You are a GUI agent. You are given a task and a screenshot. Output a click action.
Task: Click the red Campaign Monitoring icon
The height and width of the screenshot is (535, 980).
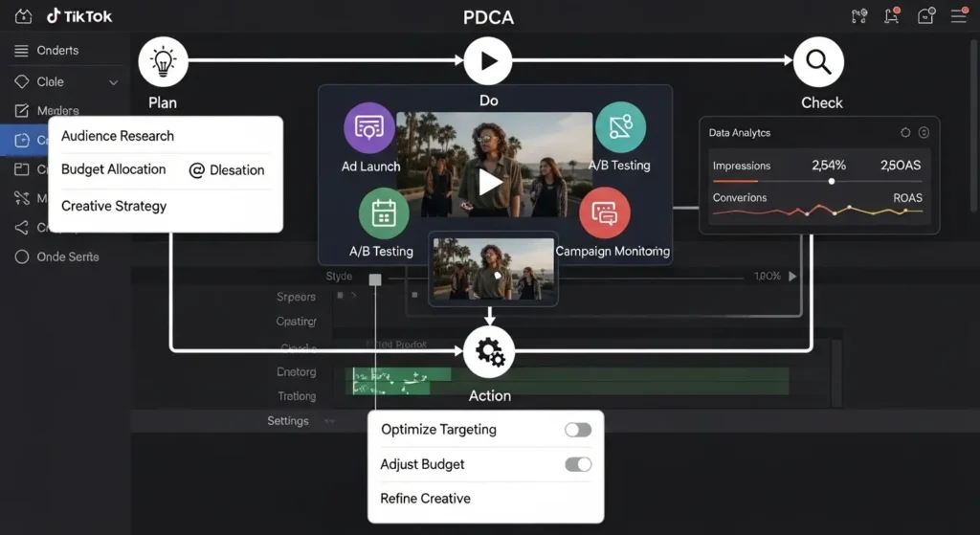[605, 212]
